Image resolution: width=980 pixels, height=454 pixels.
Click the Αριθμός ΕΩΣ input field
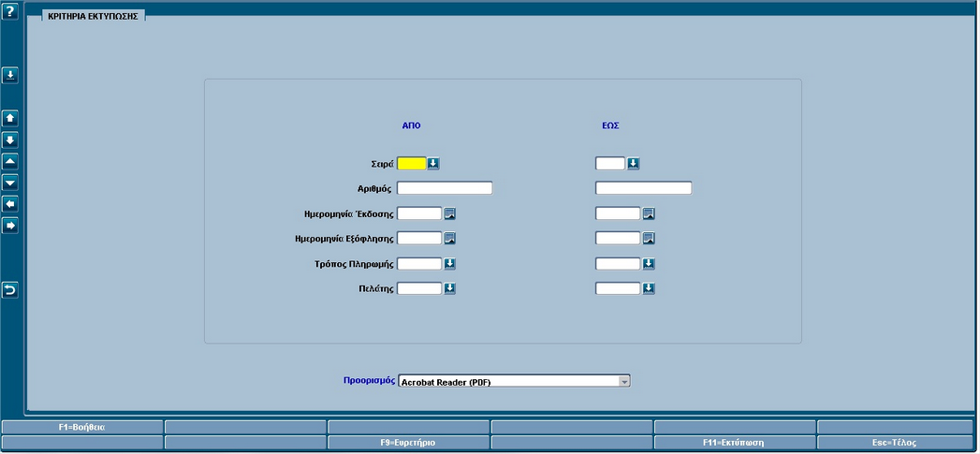pos(644,188)
